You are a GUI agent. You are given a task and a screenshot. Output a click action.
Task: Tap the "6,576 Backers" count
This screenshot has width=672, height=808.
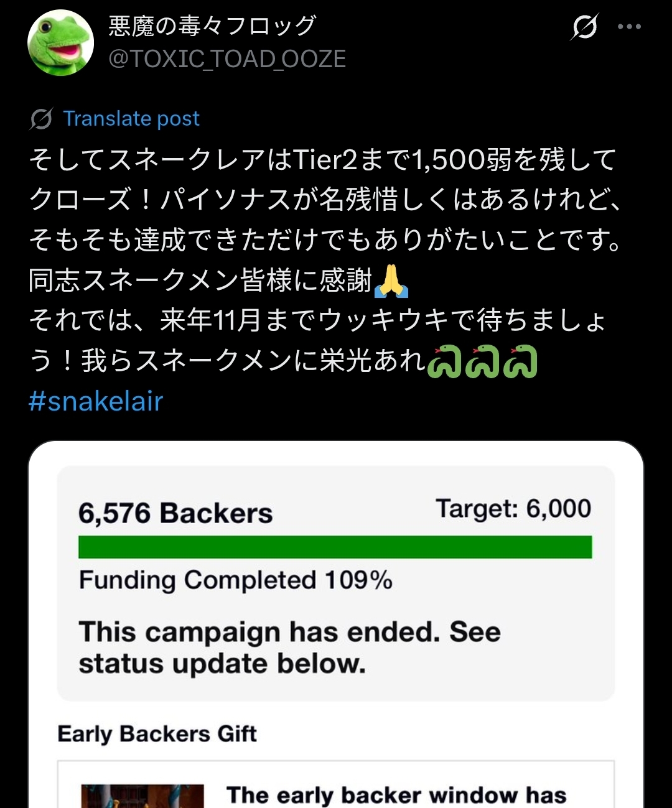[x=175, y=514]
